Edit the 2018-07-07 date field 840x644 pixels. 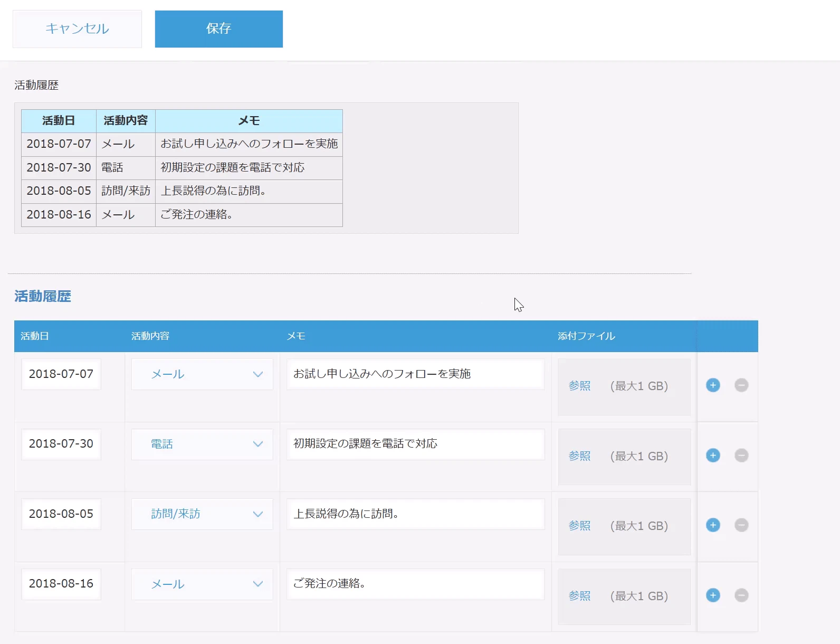point(61,374)
